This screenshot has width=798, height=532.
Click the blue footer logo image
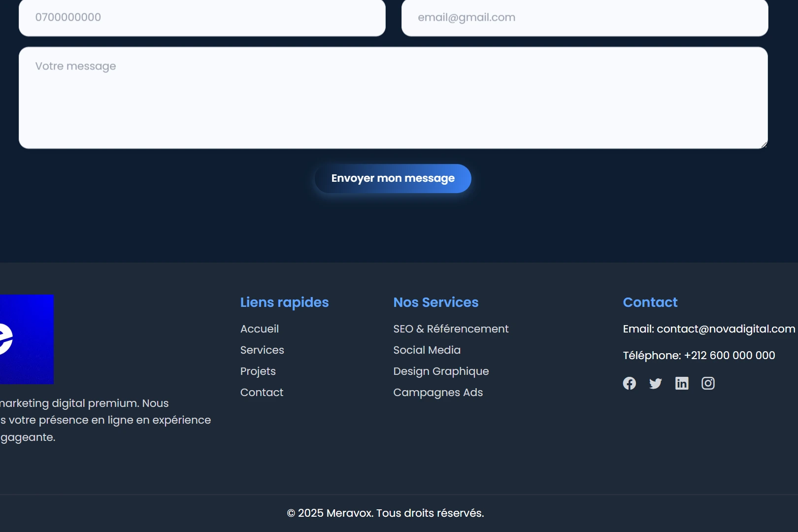(x=27, y=339)
